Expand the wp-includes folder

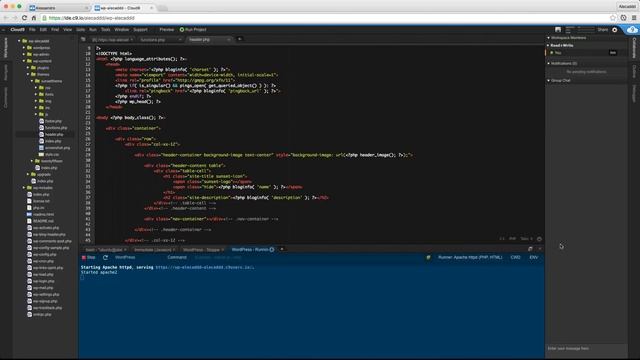[x=24, y=188]
